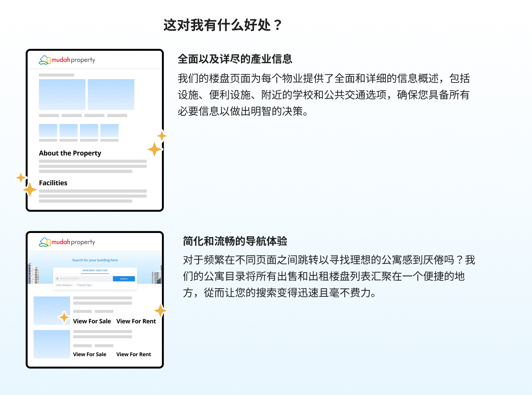Click the left apartment tower illustration in the search banner
The image size is (532, 395).
(34, 273)
